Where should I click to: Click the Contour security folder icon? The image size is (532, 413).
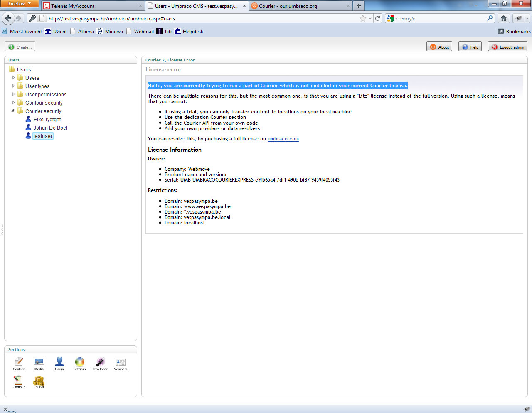click(20, 103)
